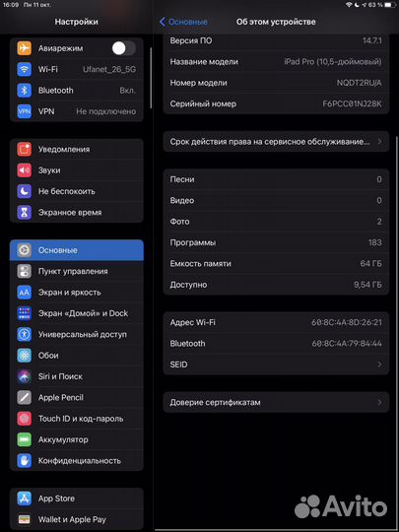Open Уведомления notifications icon
399x532 pixels.
coord(24,150)
